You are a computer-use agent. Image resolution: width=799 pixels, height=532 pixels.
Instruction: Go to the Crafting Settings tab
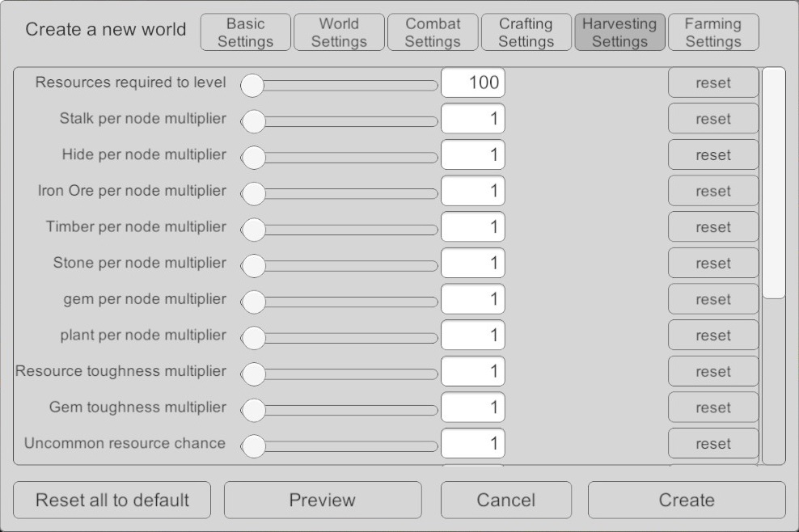pyautogui.click(x=526, y=32)
